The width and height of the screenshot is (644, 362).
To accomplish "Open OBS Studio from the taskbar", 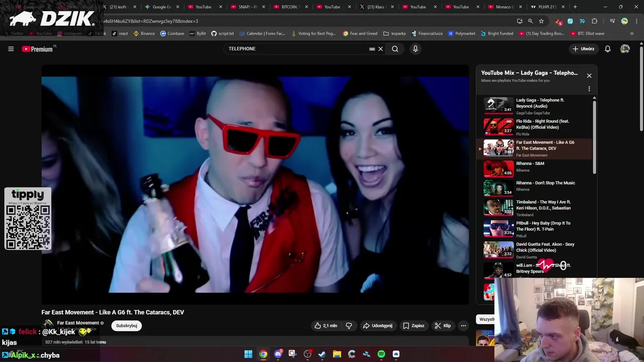I will [307, 354].
